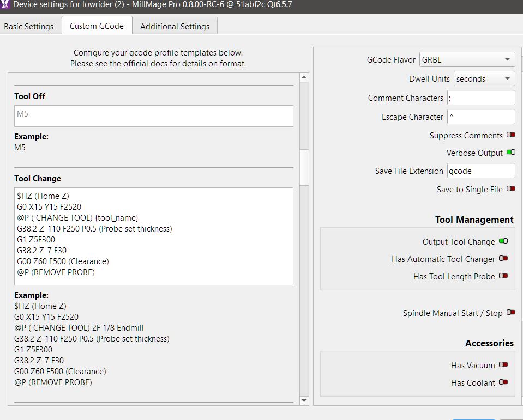
Task: Turn on the Has Vacuum switch
Action: [x=503, y=365]
